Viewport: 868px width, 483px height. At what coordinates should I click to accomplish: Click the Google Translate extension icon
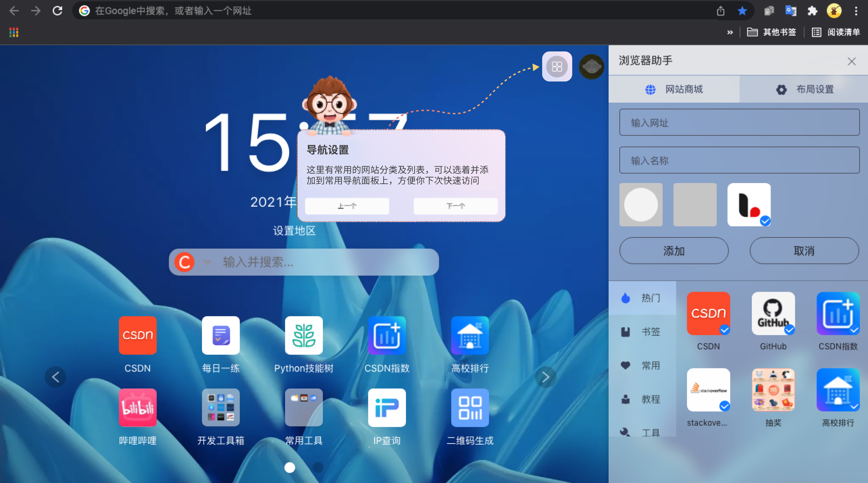[x=791, y=11]
